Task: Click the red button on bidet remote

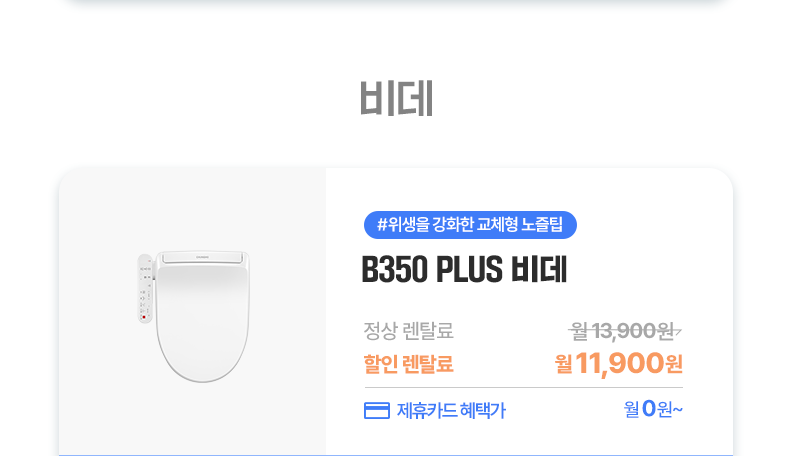Action: (x=144, y=317)
